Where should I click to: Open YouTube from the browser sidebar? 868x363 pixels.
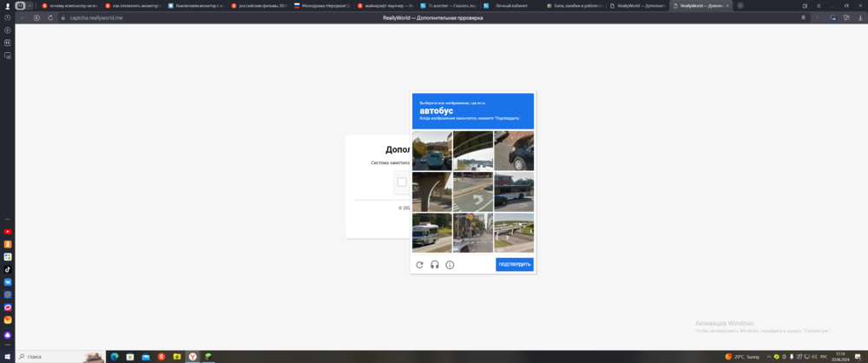click(x=8, y=232)
